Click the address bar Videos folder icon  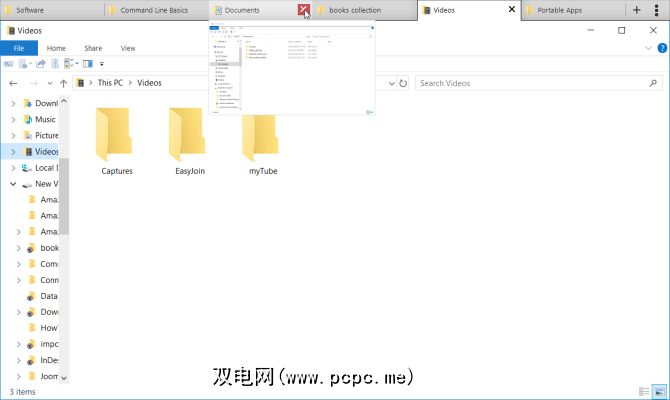coord(80,83)
